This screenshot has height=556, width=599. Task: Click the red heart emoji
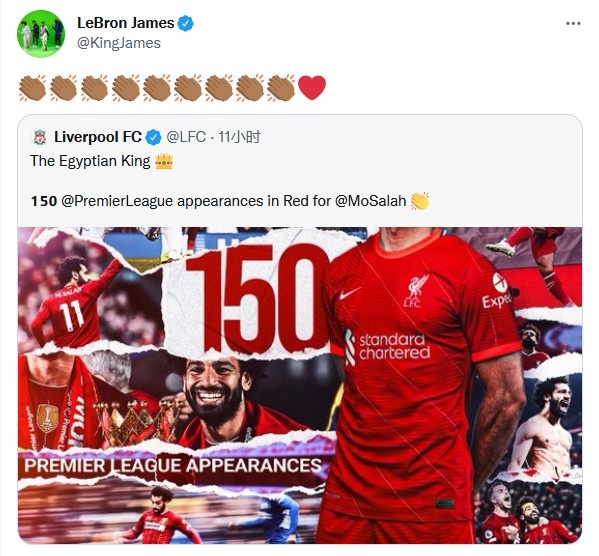(x=312, y=88)
